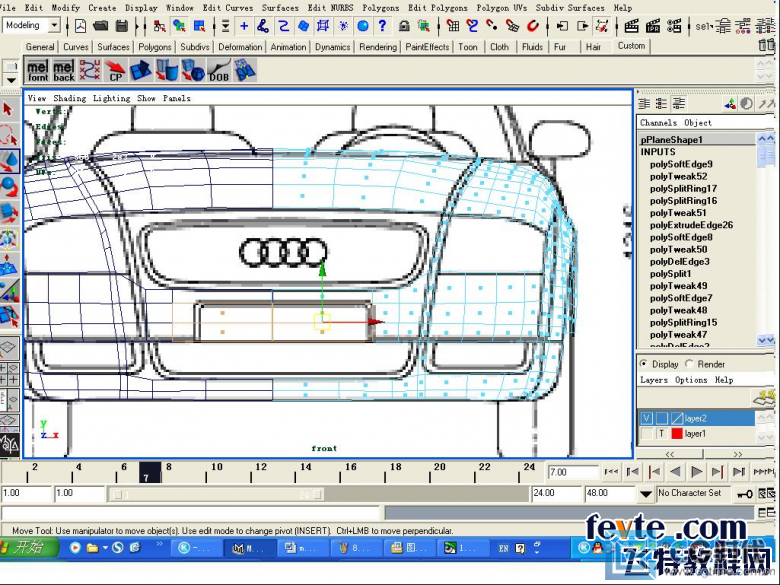780x585 pixels.
Task: Toggle the T display type of layer1
Action: (662, 433)
